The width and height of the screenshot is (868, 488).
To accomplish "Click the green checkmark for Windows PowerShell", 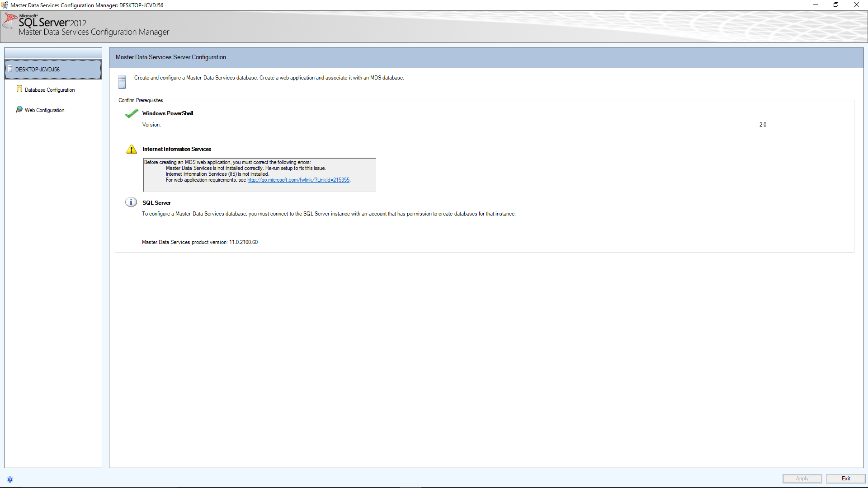I will tap(132, 113).
